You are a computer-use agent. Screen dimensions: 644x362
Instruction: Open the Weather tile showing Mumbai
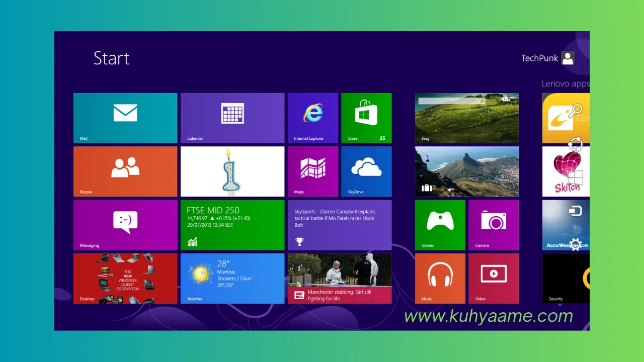click(232, 279)
